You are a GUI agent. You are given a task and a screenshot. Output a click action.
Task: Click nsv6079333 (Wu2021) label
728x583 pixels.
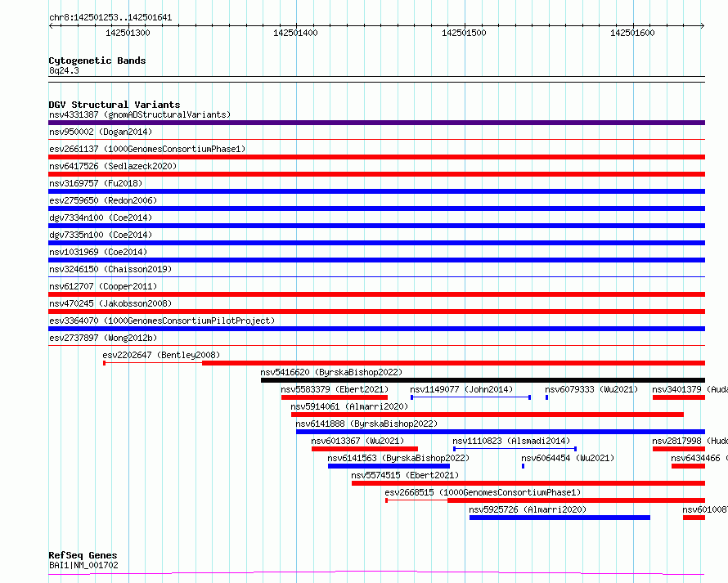point(591,389)
